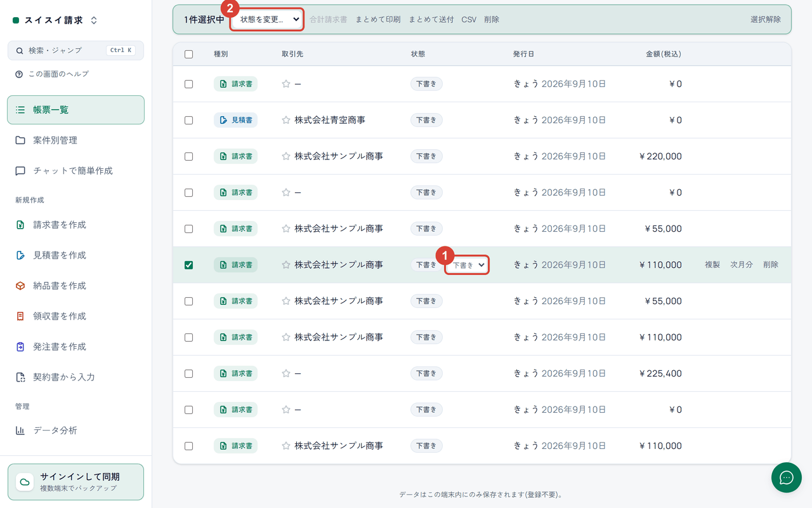Click 削除 at the end of the selected row

point(771,265)
